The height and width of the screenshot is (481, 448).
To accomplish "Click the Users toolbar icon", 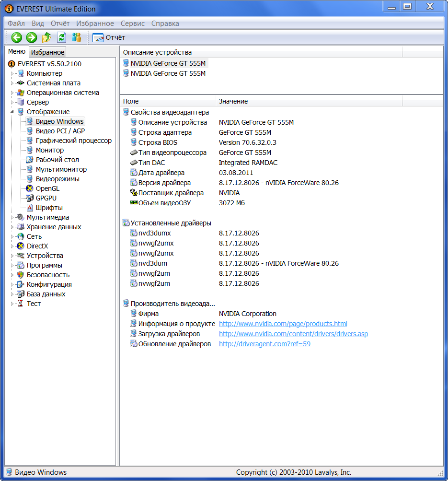I will click(76, 37).
